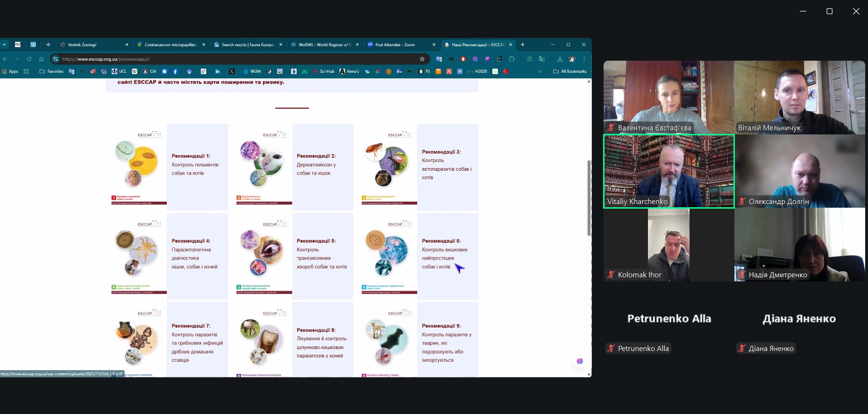Open the Extensions puzzle-piece icon
This screenshot has height=414, width=868.
512,59
